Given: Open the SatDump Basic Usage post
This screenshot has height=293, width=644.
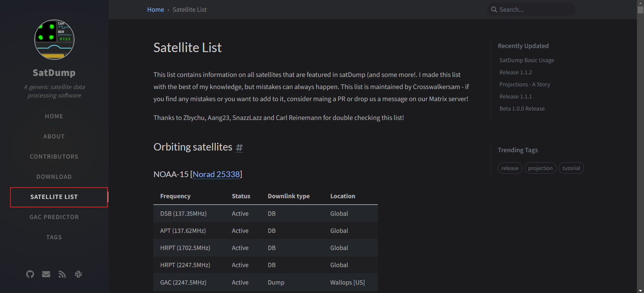Looking at the screenshot, I should [x=527, y=60].
